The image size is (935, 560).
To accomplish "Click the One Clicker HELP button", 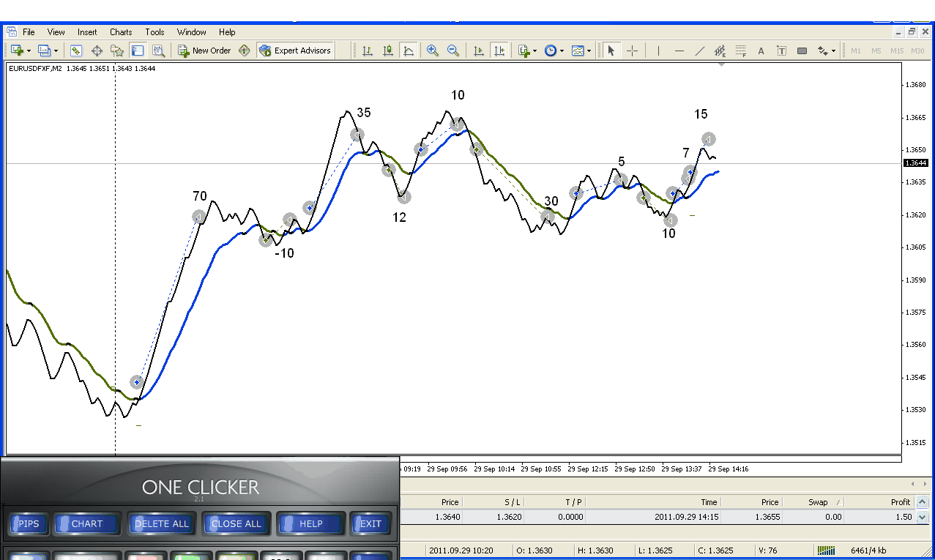I will pos(310,523).
